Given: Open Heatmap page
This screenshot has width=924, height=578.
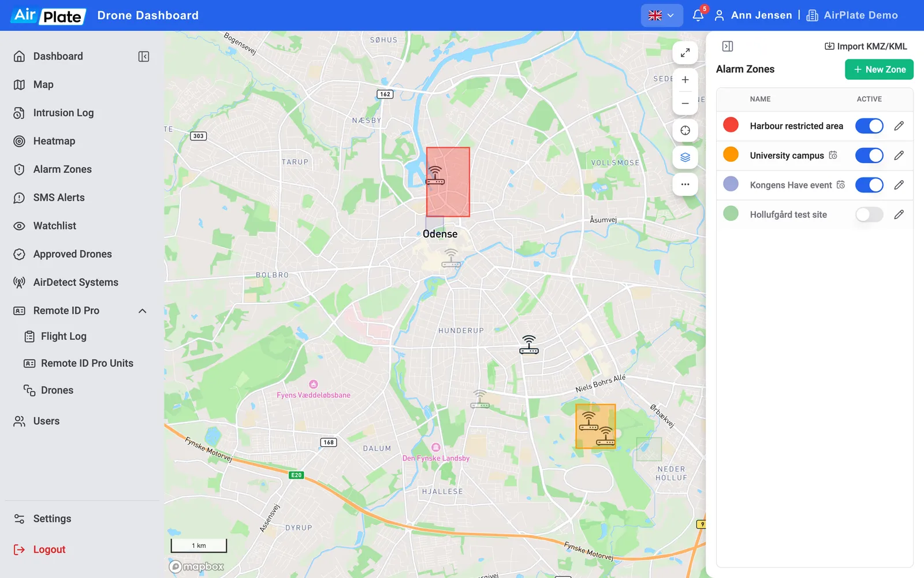Looking at the screenshot, I should [54, 141].
